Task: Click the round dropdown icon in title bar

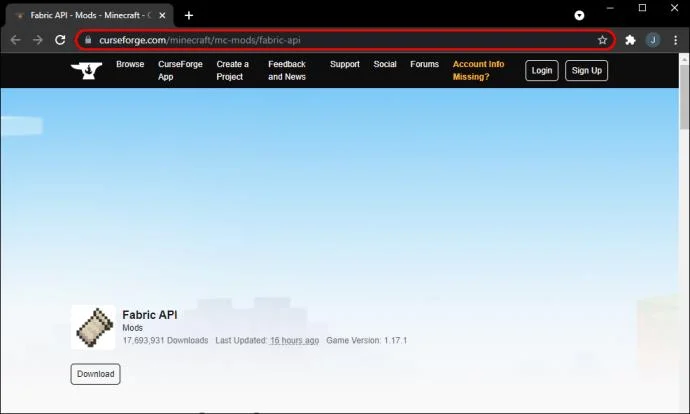Action: [x=579, y=16]
